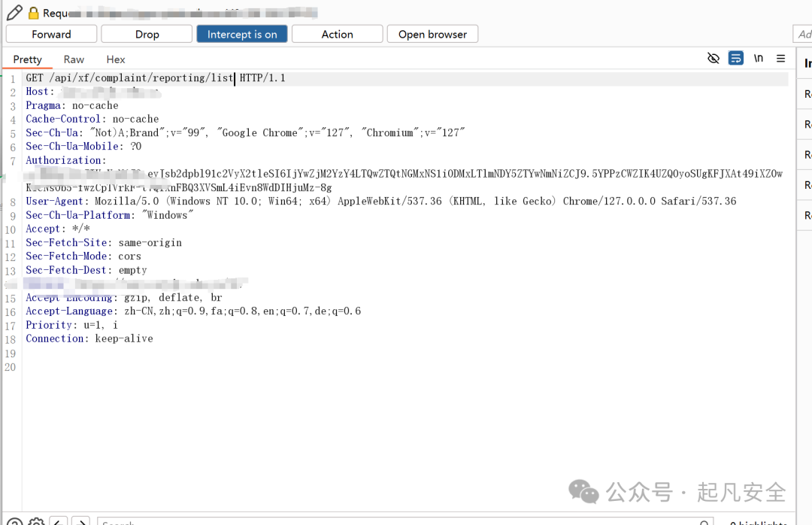812x525 pixels.
Task: Click the Accept-Language header line
Action: [x=193, y=311]
